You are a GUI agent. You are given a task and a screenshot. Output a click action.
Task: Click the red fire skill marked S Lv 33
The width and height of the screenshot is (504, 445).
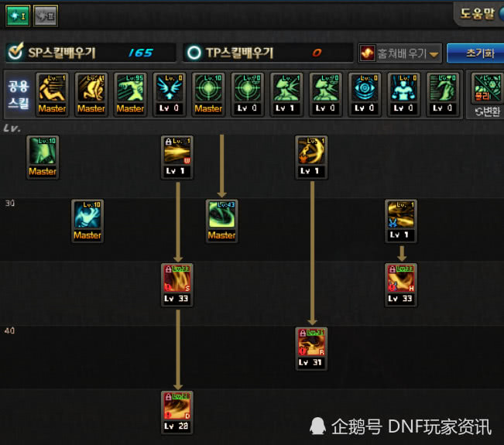click(177, 285)
